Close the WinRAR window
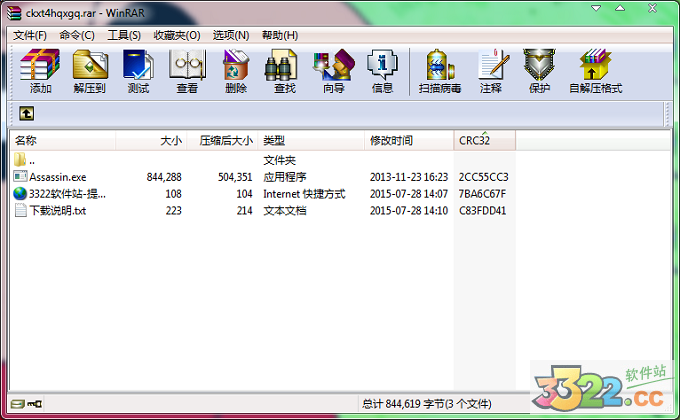680x420 pixels. [652, 8]
